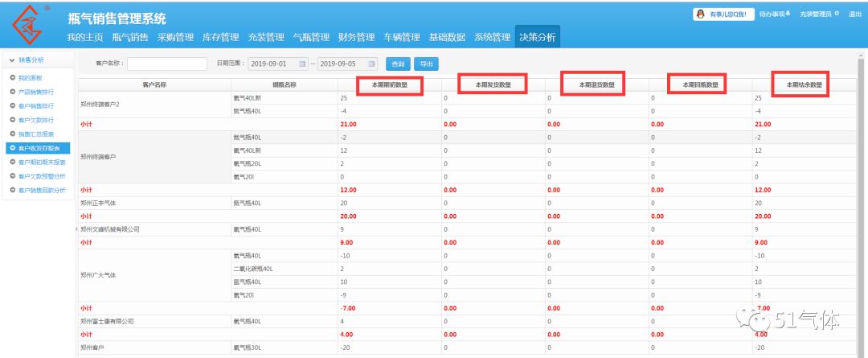The height and width of the screenshot is (358, 868).
Task: Click the 本期期初数量 column header
Action: [390, 84]
